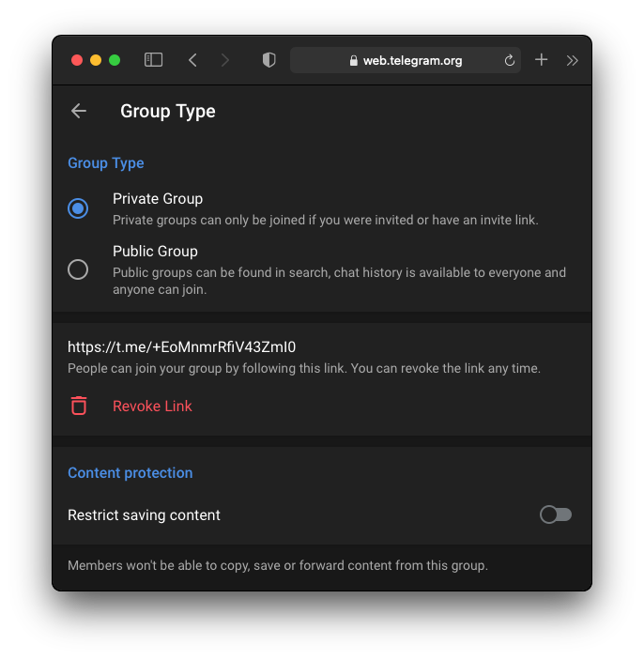Viewport: 644px width, 660px height.
Task: Click the green full screen button
Action: pos(115,60)
